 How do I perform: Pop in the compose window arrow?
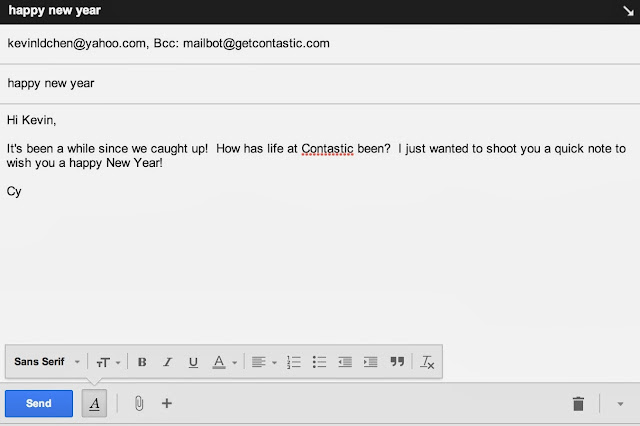629,11
